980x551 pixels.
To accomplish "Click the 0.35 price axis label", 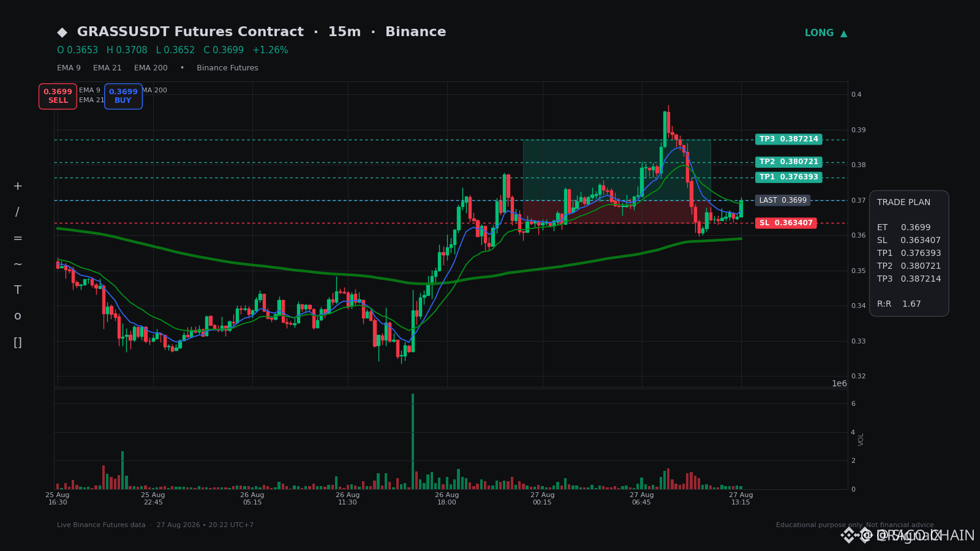I will click(858, 271).
